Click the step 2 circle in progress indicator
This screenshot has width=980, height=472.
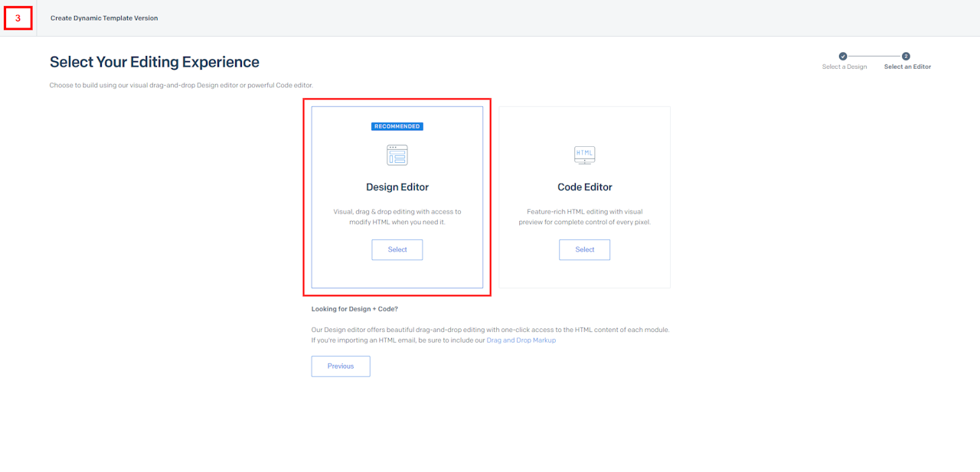[906, 56]
